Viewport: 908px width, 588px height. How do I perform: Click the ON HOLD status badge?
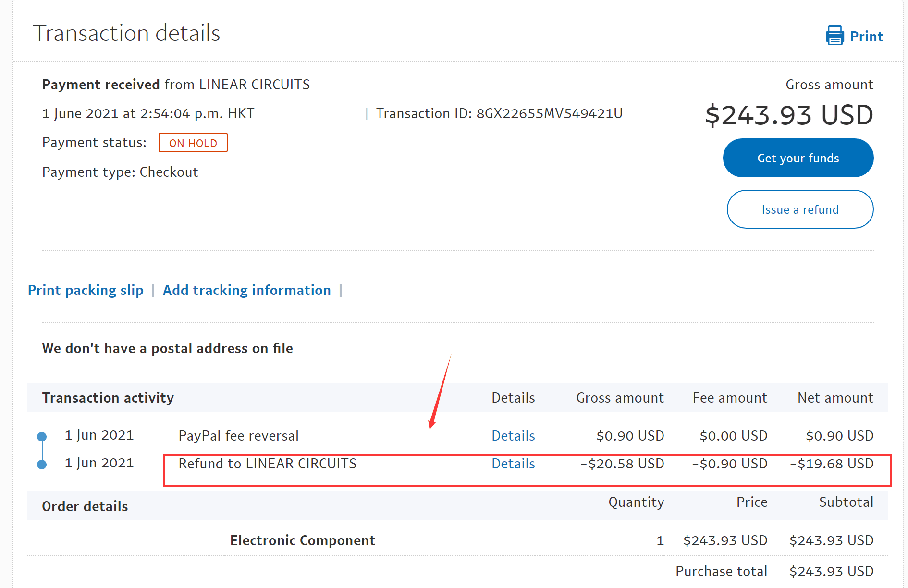193,143
